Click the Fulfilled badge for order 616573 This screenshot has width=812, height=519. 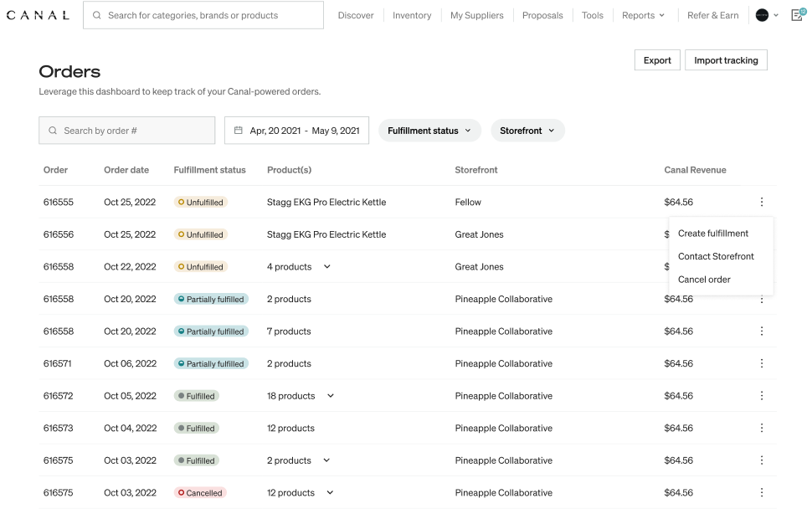click(x=197, y=429)
